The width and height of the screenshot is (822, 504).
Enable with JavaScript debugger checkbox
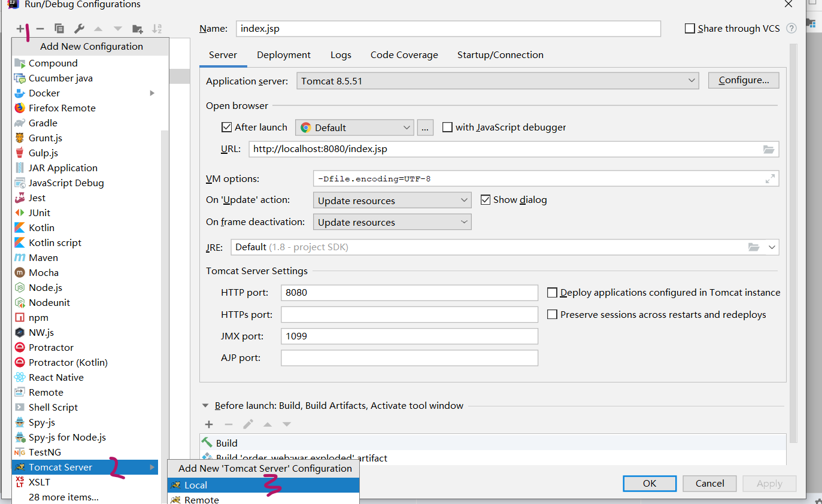point(447,127)
